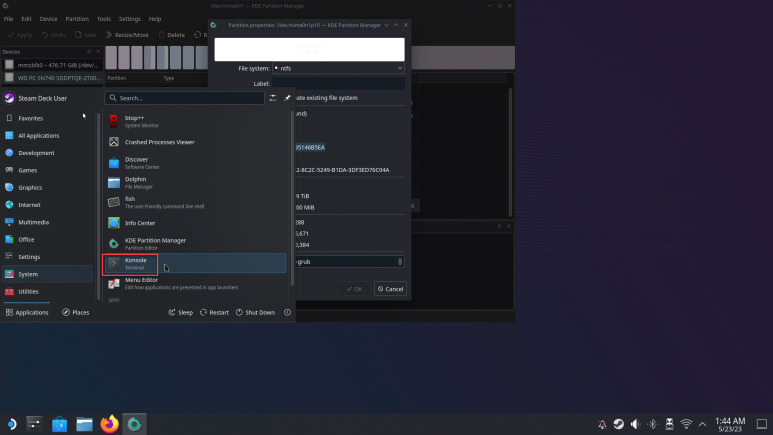This screenshot has height=435, width=773.
Task: Select the Multimedia category
Action: click(47, 222)
